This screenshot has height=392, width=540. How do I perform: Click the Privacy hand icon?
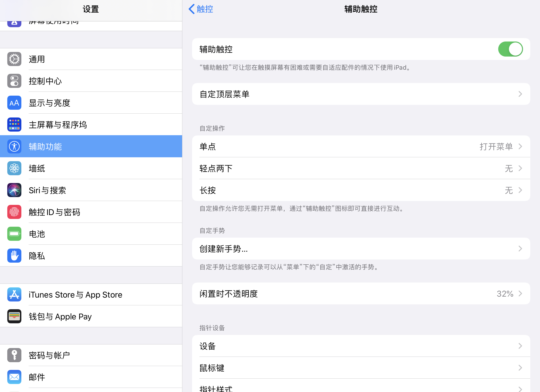tap(14, 256)
